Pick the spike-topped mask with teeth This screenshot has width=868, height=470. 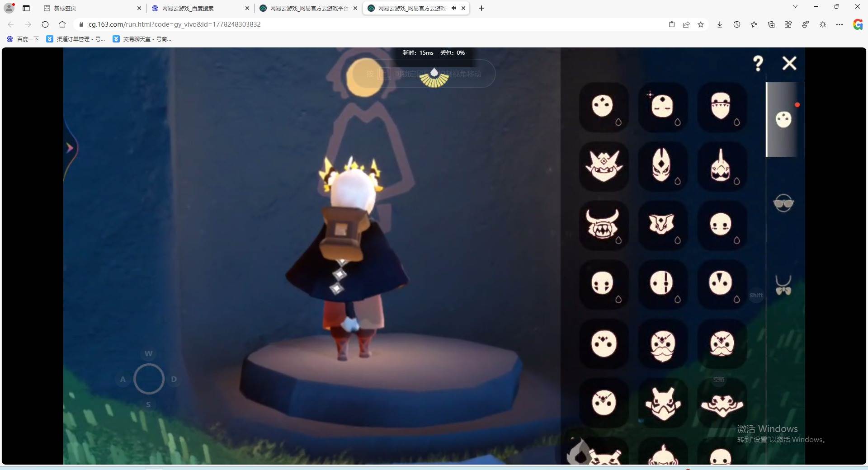(722, 166)
